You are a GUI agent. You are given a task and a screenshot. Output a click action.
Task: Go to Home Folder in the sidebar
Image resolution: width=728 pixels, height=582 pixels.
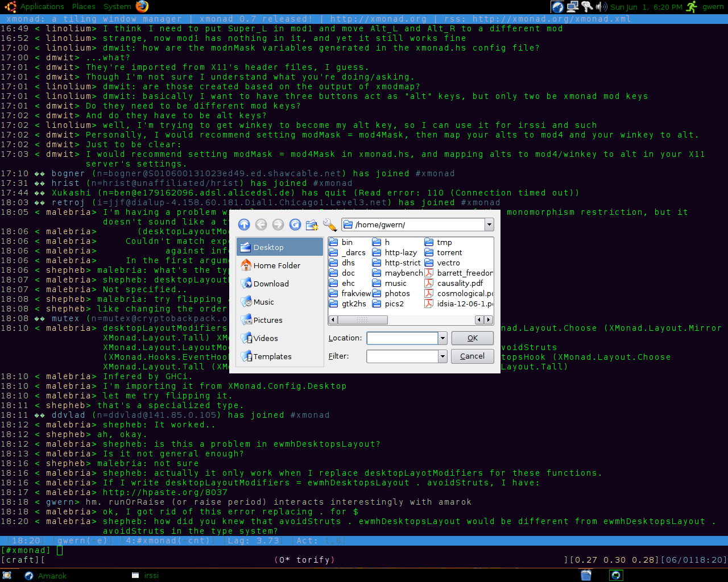click(280, 265)
